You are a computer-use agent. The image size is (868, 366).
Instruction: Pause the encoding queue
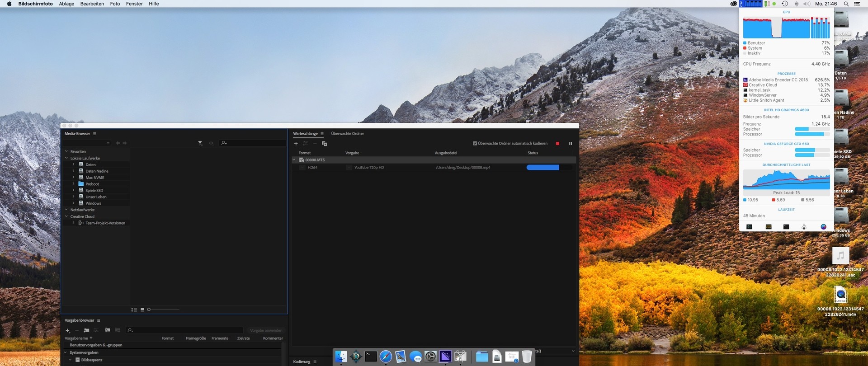tap(571, 144)
